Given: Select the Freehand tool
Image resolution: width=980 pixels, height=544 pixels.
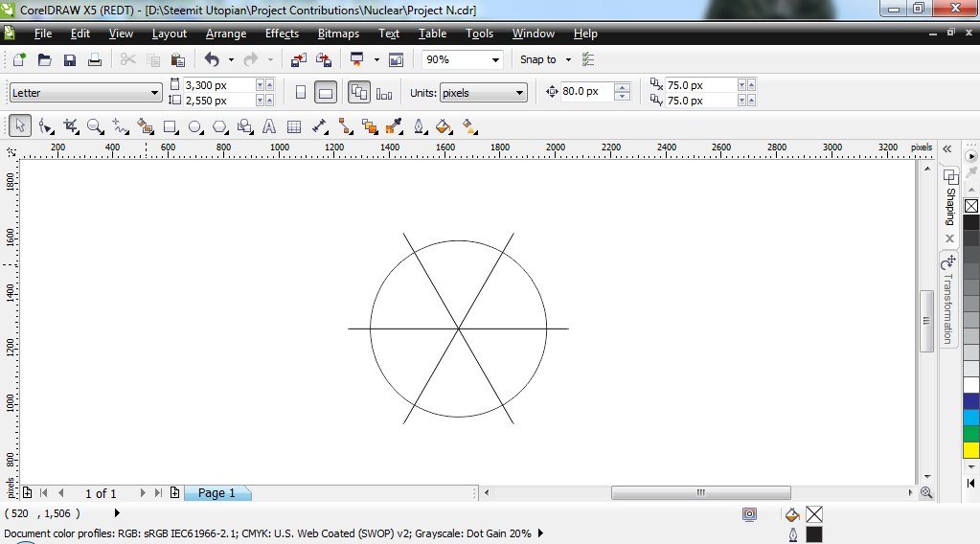Looking at the screenshot, I should coord(120,126).
